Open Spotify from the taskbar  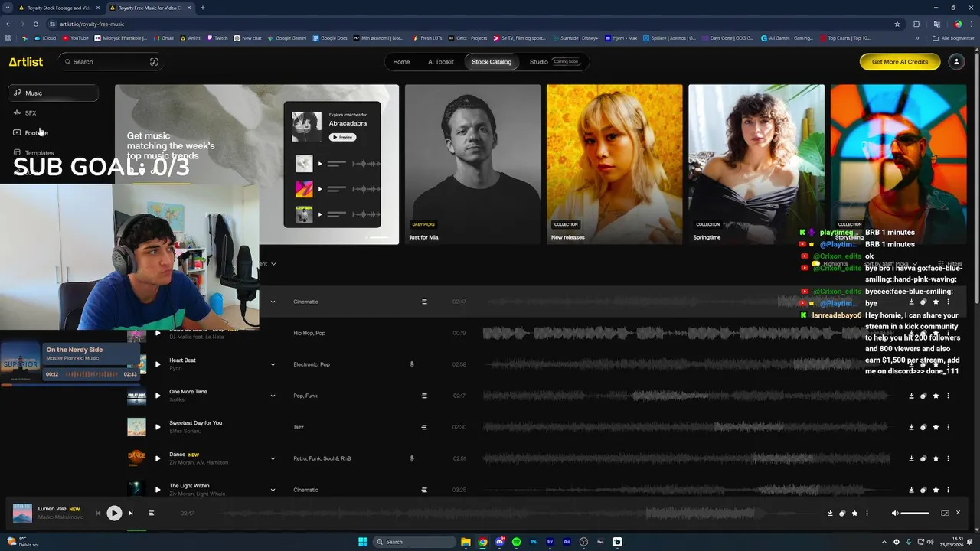click(516, 542)
